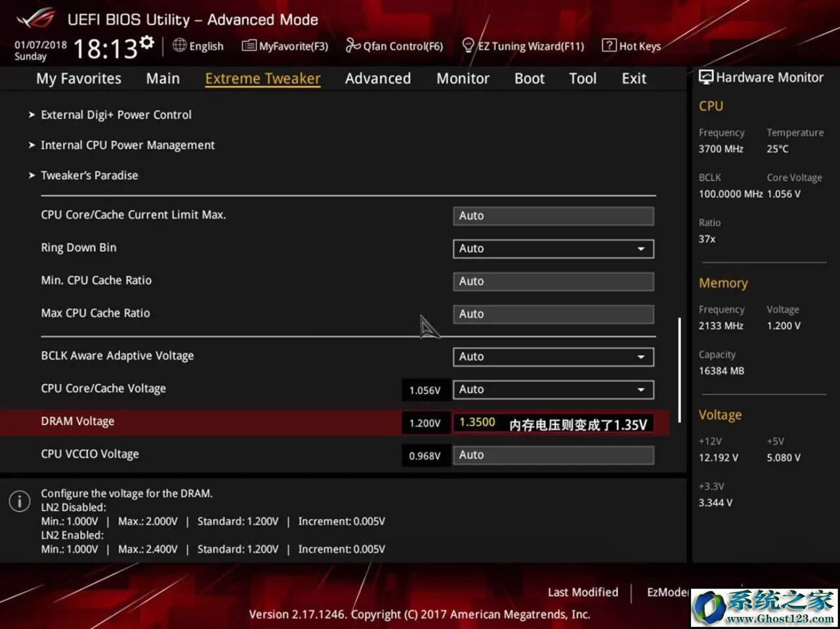840x629 pixels.
Task: Expand External Digi+ Power Control
Action: point(116,115)
